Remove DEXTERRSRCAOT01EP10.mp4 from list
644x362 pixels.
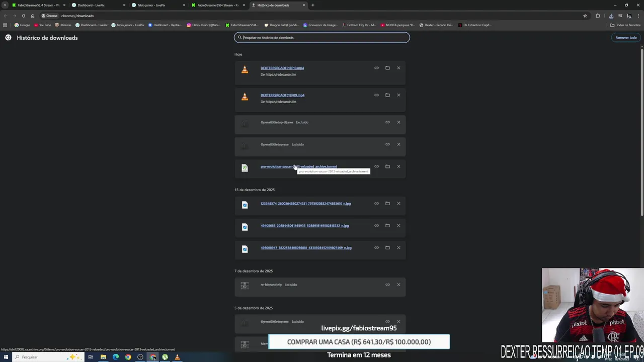tap(398, 68)
